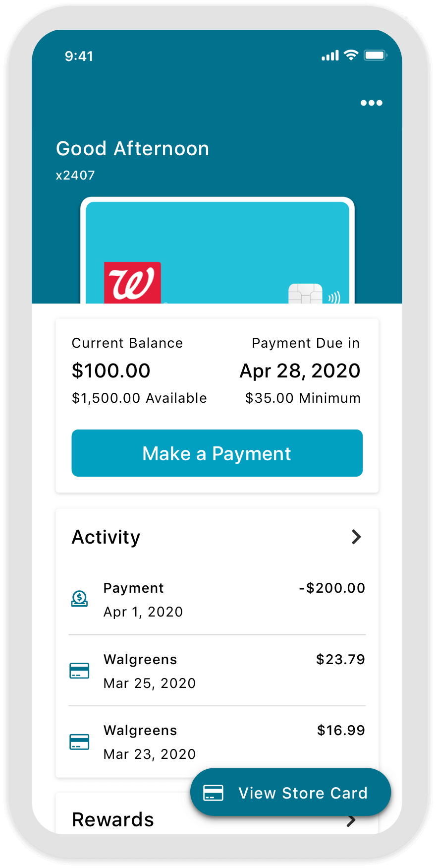
Task: Select the -$200.00 Payment transaction row
Action: tap(217, 600)
